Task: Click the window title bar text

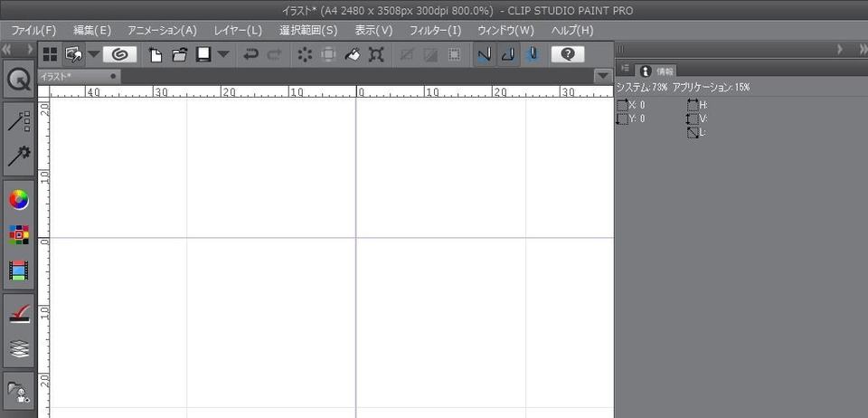Action: pyautogui.click(x=456, y=11)
